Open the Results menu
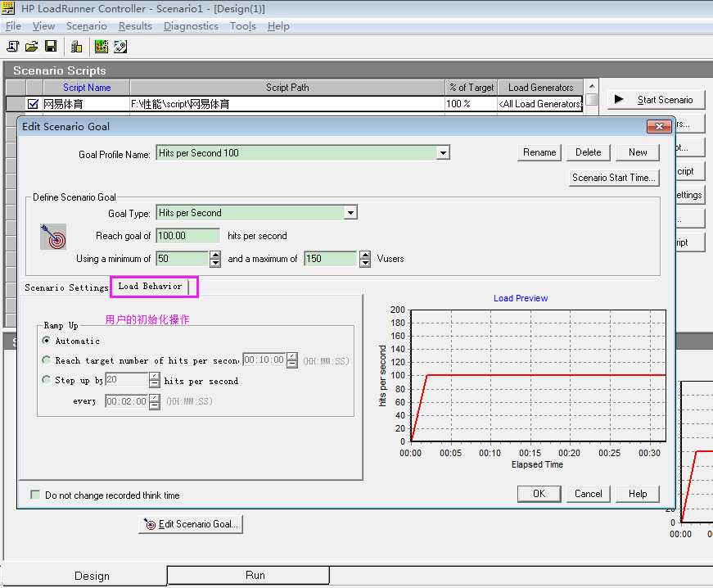Viewport: 713px width, 588px height. click(x=135, y=26)
